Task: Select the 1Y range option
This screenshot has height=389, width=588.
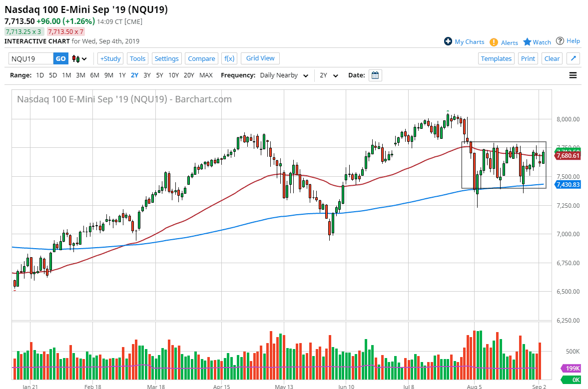Action: point(122,75)
